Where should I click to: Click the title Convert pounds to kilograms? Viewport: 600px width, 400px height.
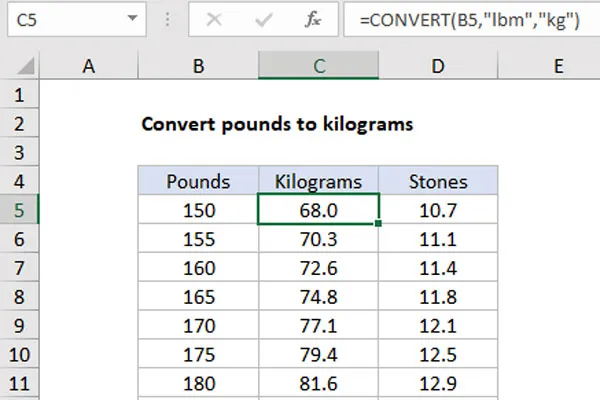277,124
